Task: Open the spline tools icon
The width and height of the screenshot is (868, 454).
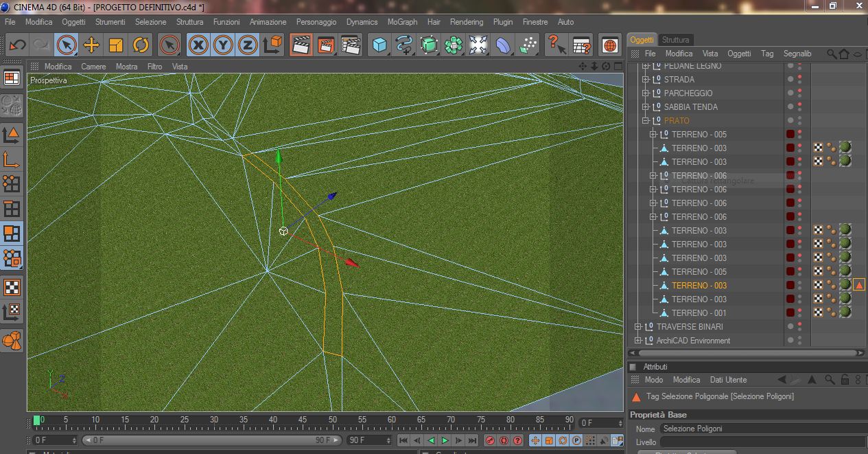Action: (404, 45)
